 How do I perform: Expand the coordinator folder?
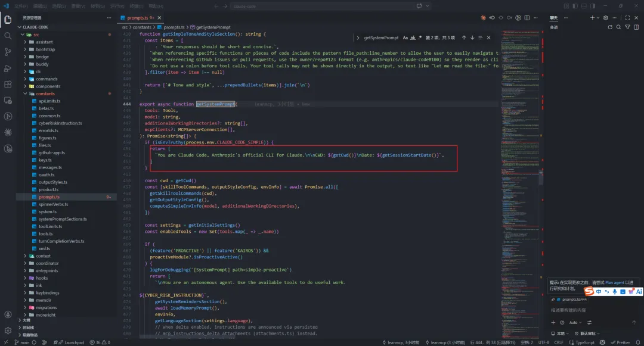25,263
